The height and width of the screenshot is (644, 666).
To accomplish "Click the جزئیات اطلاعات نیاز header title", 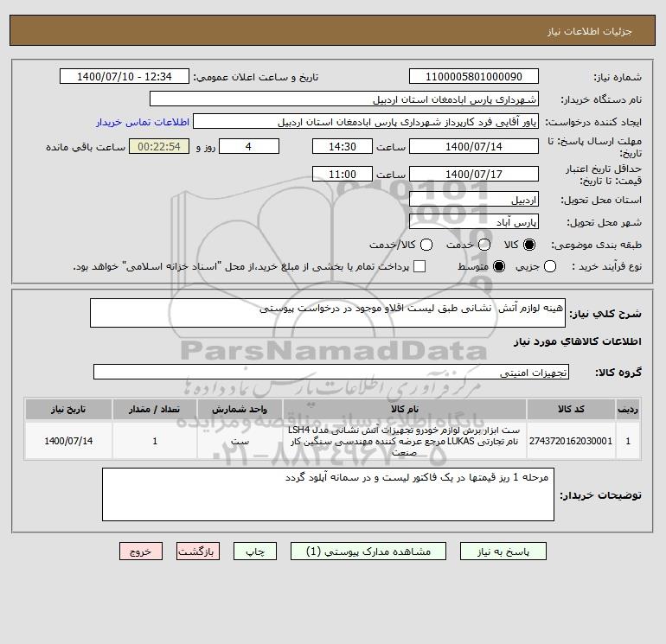I will click(590, 32).
